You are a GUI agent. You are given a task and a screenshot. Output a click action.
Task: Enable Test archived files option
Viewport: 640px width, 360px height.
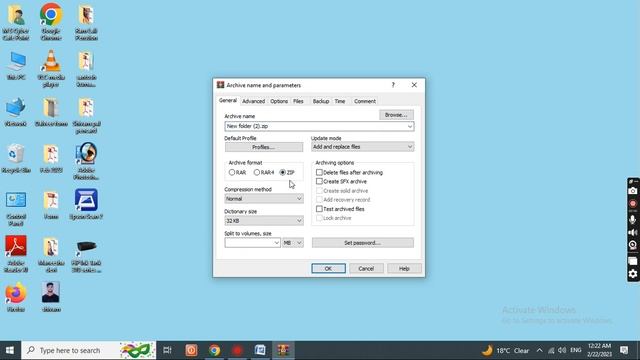click(319, 209)
